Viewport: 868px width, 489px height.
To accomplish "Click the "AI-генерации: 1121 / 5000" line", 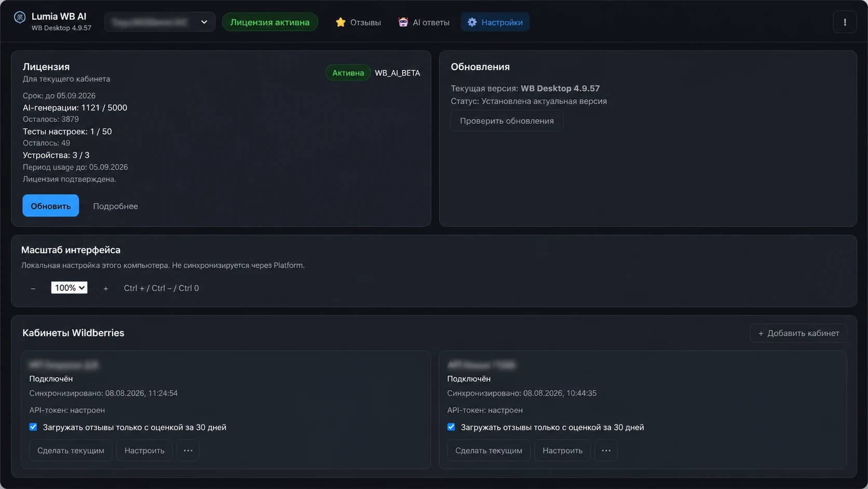I will click(75, 108).
